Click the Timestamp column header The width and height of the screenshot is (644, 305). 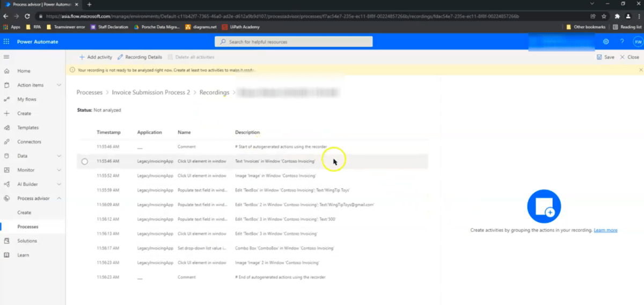[x=108, y=132]
